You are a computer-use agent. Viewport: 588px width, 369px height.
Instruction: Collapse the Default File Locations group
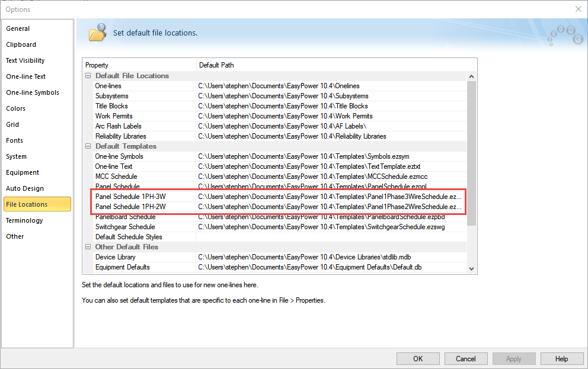coord(88,76)
